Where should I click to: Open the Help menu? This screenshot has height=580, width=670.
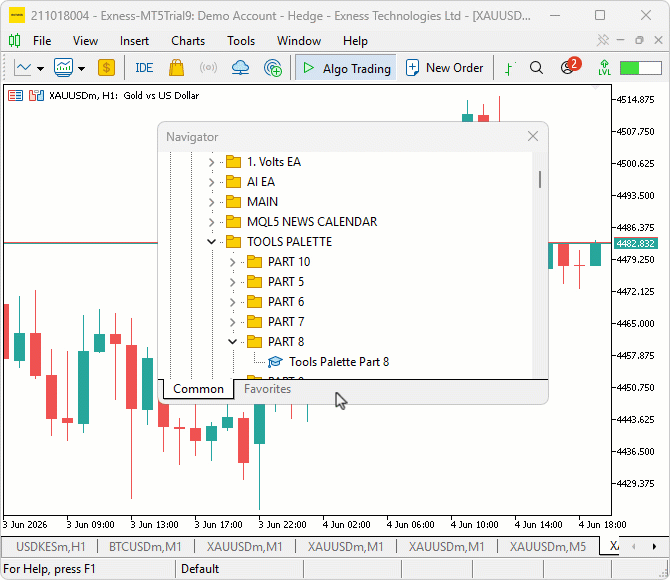pos(355,41)
